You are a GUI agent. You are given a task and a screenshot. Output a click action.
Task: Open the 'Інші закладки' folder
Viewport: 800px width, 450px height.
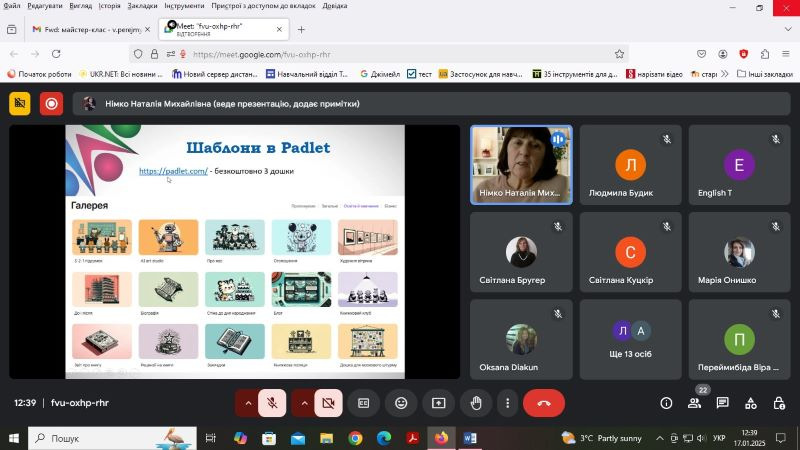point(765,74)
